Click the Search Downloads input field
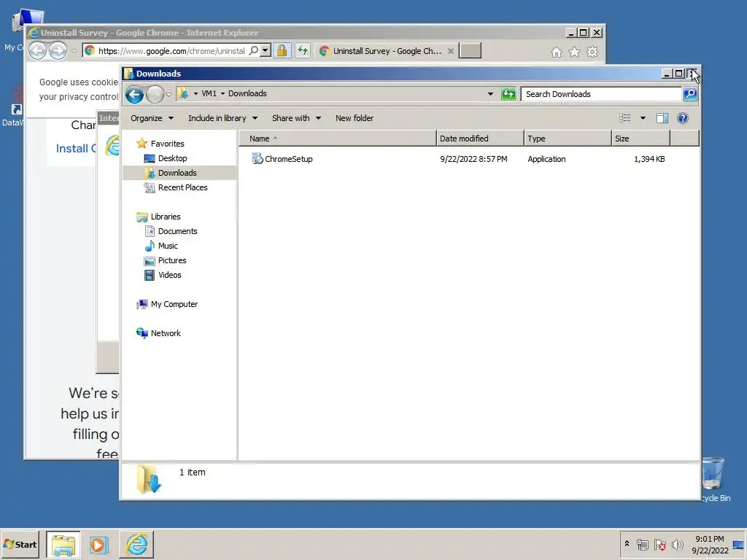This screenshot has width=747, height=560. click(601, 94)
